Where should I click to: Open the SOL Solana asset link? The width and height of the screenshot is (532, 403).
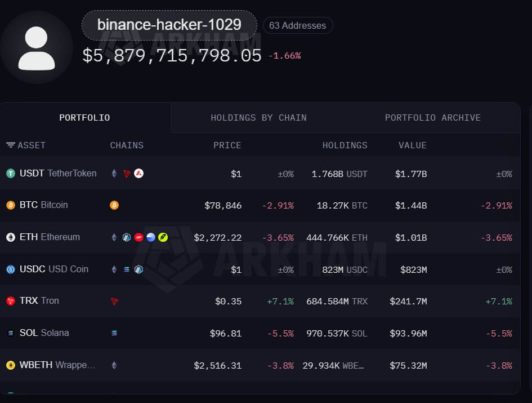(44, 333)
